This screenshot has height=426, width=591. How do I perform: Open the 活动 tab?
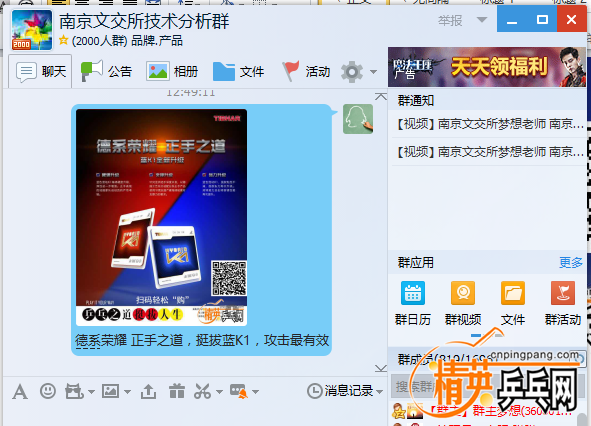point(306,71)
